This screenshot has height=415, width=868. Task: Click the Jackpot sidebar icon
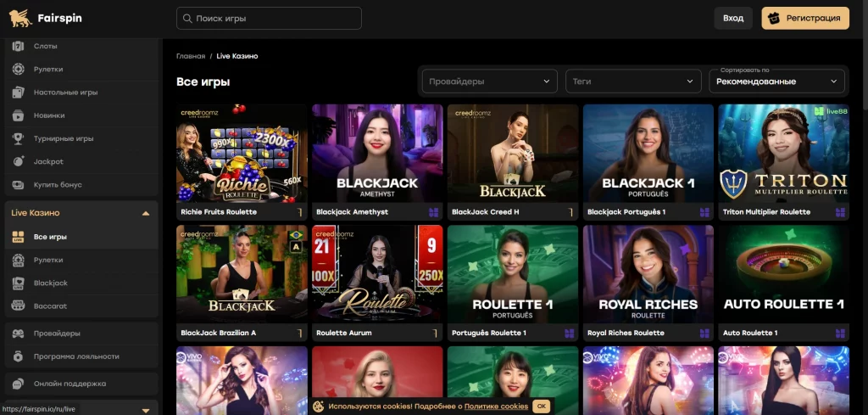[x=19, y=162]
